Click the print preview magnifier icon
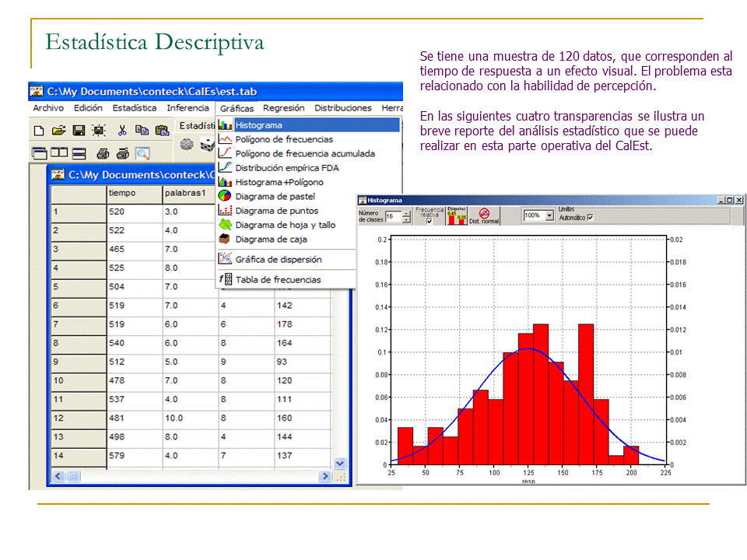The width and height of the screenshot is (747, 560). [142, 153]
